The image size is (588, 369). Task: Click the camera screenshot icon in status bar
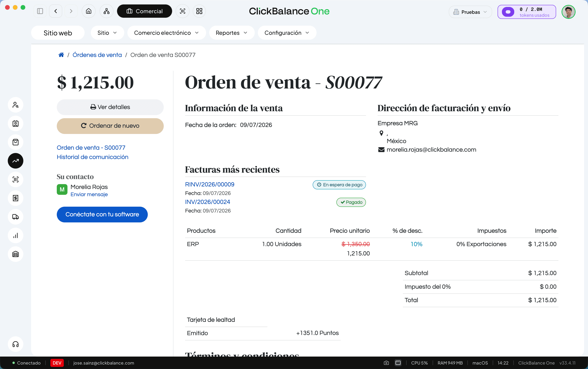pos(386,363)
